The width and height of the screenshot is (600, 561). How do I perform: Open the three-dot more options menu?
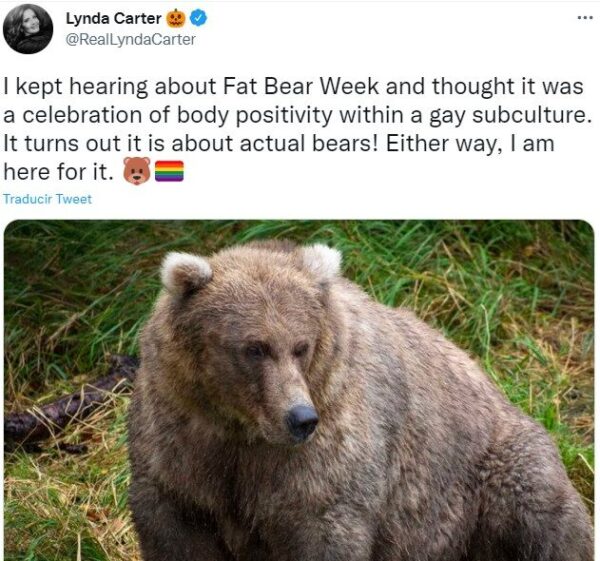pos(584,18)
